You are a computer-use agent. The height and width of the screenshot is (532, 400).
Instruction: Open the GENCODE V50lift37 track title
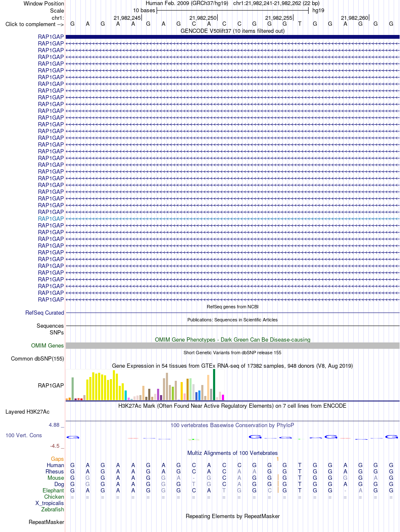(x=232, y=31)
